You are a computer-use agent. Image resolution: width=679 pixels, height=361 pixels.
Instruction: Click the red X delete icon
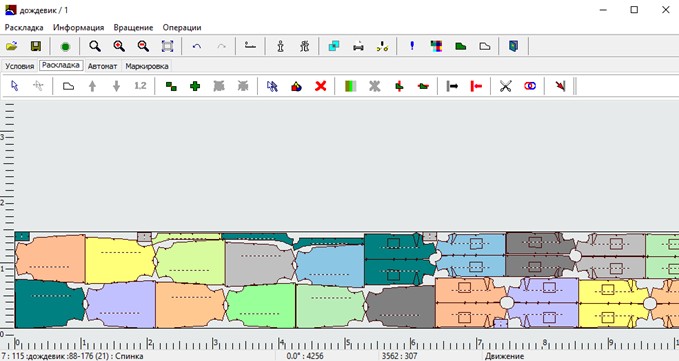click(x=320, y=86)
